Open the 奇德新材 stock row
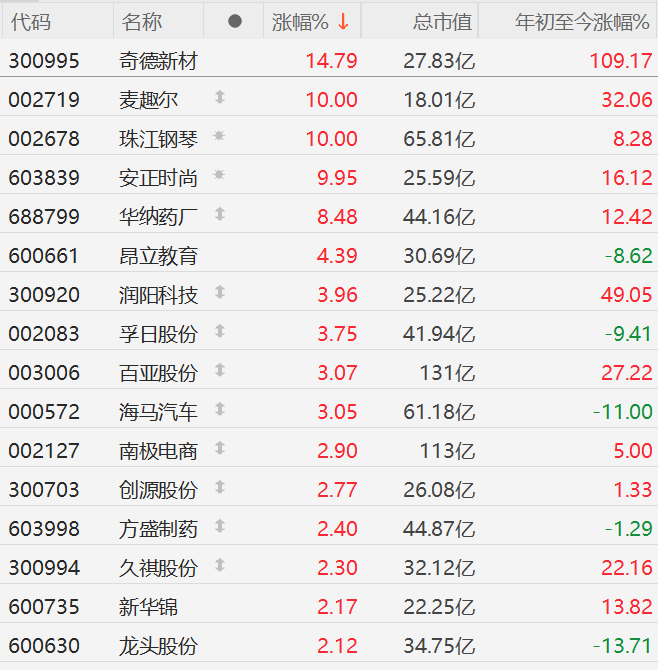Image resolution: width=658 pixels, height=670 pixels. [x=329, y=59]
